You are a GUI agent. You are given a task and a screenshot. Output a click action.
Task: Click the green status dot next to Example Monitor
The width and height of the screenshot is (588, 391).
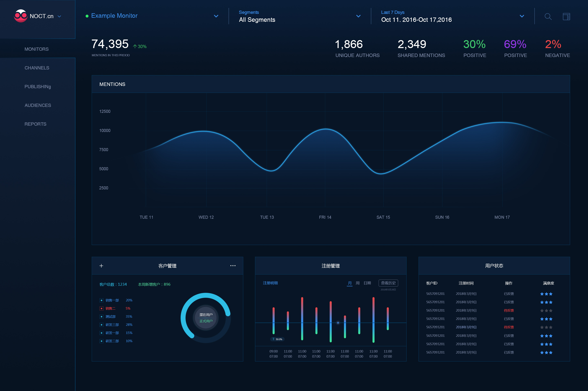tap(87, 16)
